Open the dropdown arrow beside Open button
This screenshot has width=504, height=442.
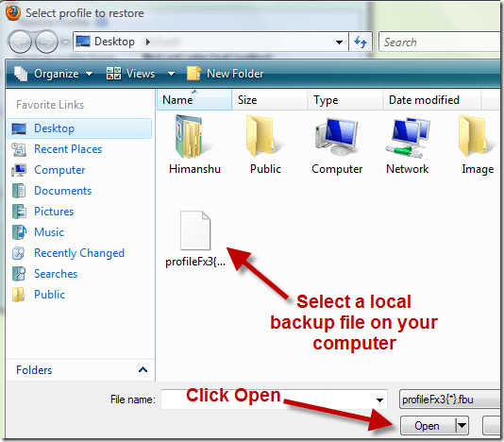coord(462,426)
